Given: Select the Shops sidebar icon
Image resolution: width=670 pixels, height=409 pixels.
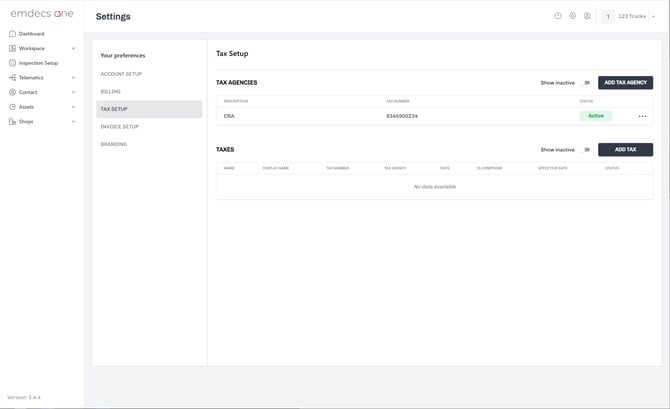Looking at the screenshot, I should point(12,121).
